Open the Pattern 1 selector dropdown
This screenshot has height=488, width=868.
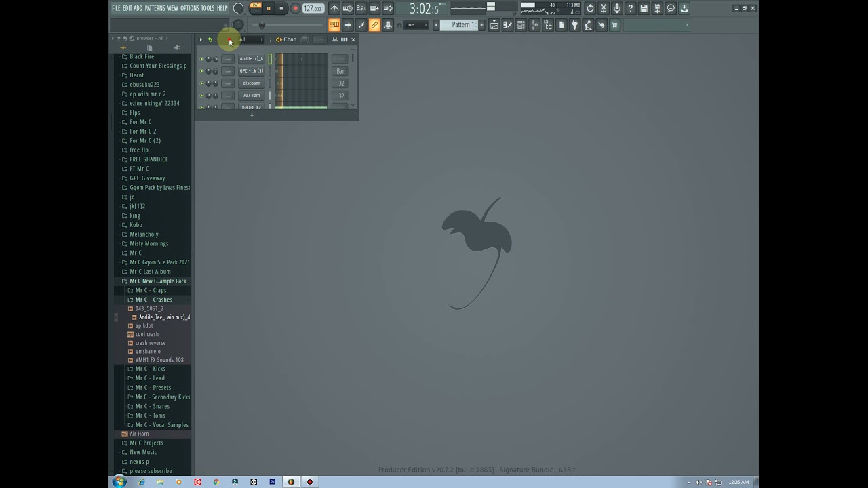pos(462,25)
